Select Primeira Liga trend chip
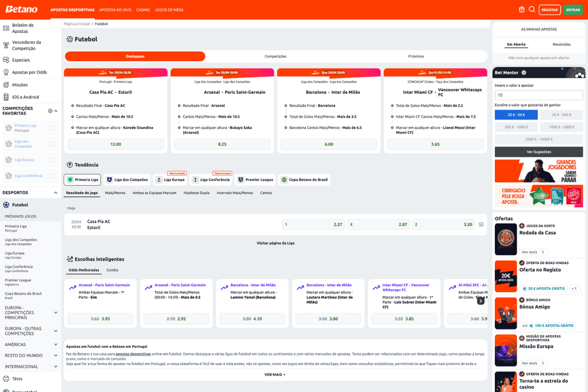 pyautogui.click(x=83, y=180)
